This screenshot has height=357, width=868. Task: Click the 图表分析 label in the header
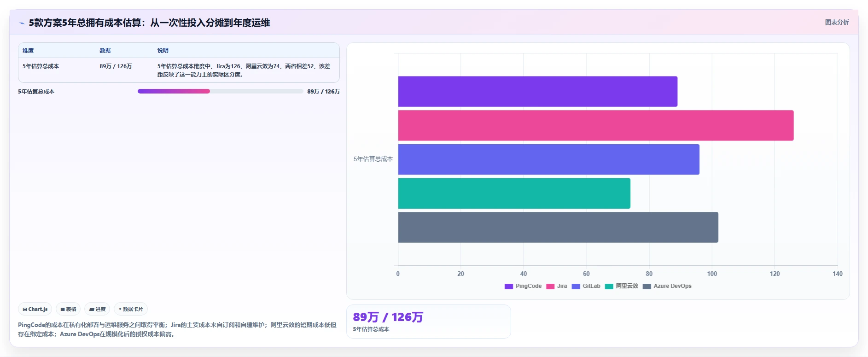(x=837, y=22)
